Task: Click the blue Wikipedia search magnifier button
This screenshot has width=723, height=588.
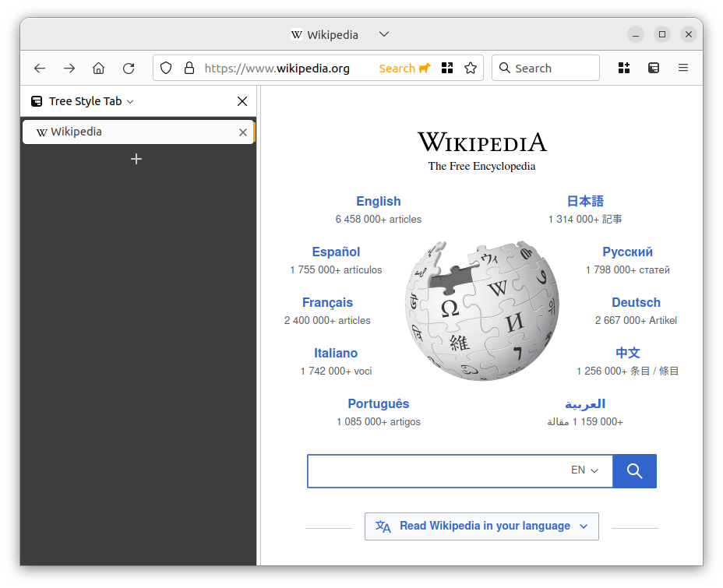Action: (x=634, y=471)
